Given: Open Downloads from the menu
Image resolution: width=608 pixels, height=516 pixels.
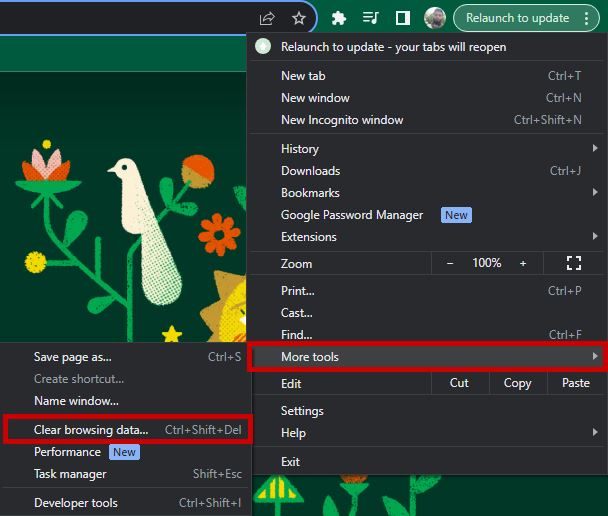Looking at the screenshot, I should coord(427,171).
